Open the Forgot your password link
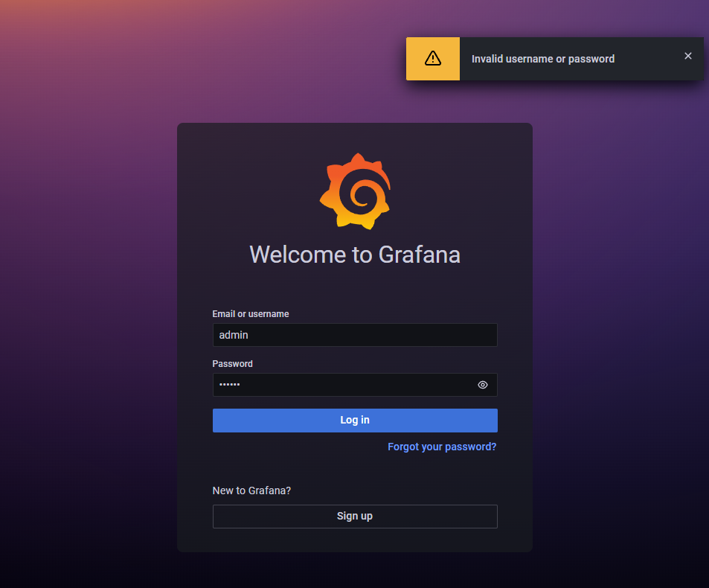 click(x=442, y=447)
